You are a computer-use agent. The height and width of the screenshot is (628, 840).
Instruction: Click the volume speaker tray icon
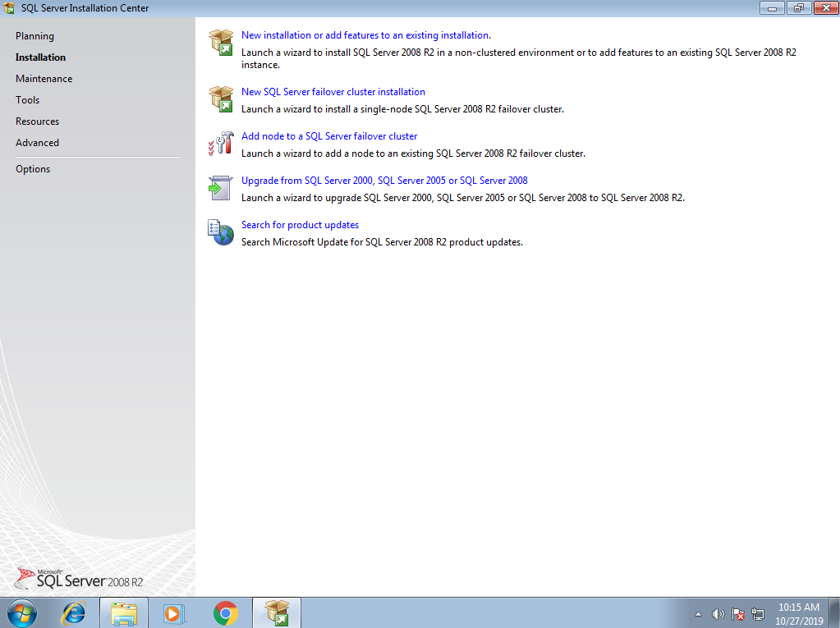(718, 614)
